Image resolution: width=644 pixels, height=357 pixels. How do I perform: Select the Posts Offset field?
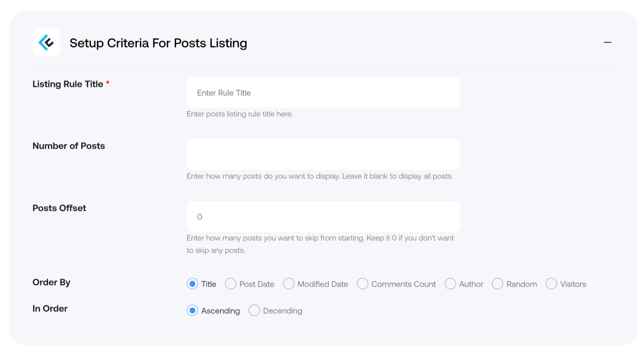[323, 216]
